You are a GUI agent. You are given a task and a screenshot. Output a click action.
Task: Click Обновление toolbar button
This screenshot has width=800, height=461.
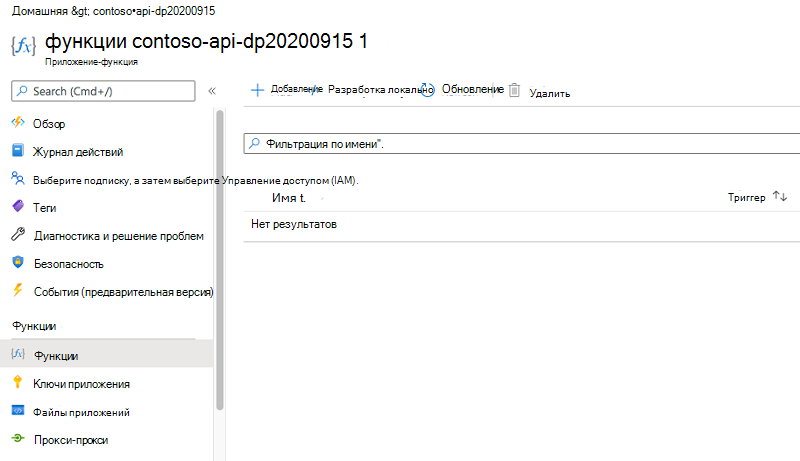472,89
